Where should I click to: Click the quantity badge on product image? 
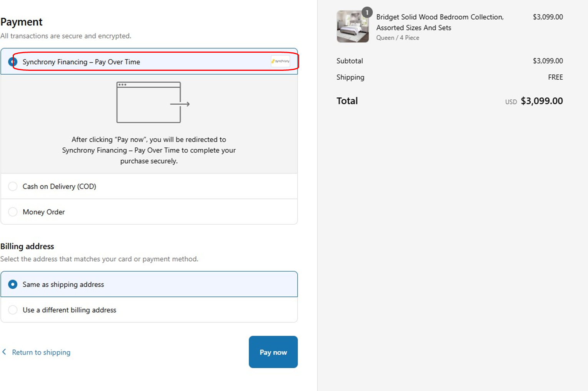pyautogui.click(x=367, y=12)
